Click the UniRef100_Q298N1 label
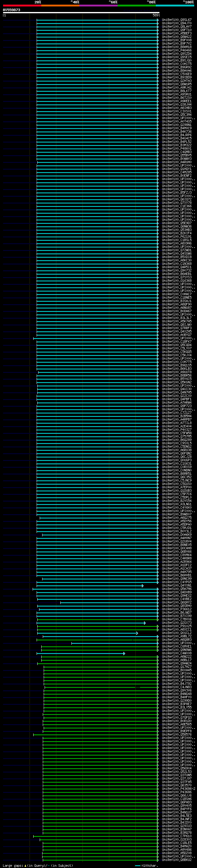Image resolution: width=197 pixels, height=868 pixels. (x=177, y=125)
